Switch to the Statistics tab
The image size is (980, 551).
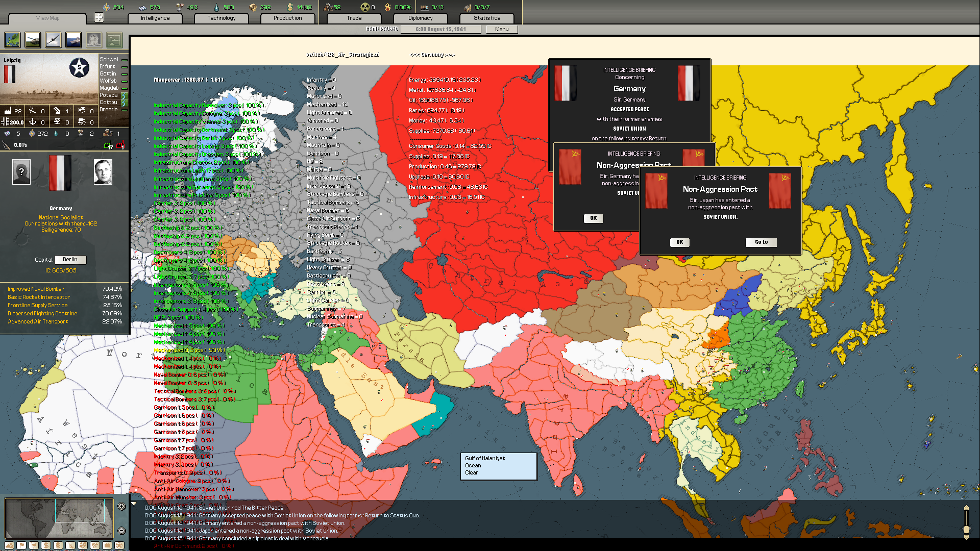click(486, 18)
